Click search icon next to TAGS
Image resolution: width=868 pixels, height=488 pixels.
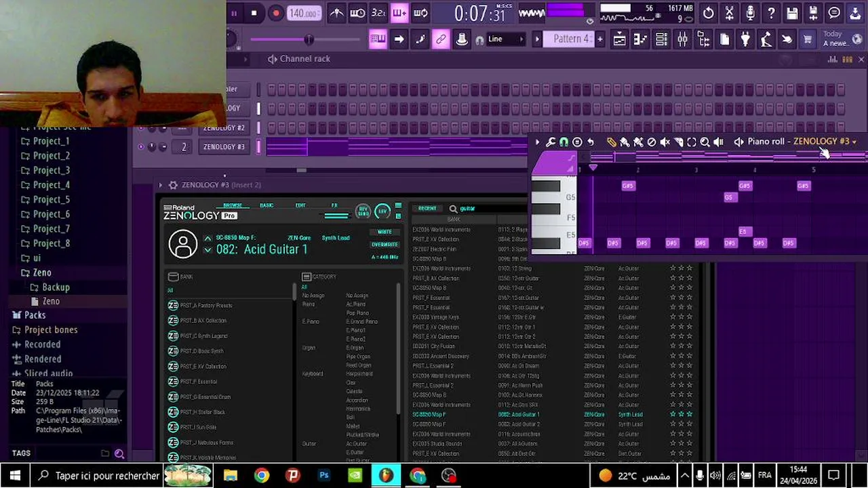(119, 453)
